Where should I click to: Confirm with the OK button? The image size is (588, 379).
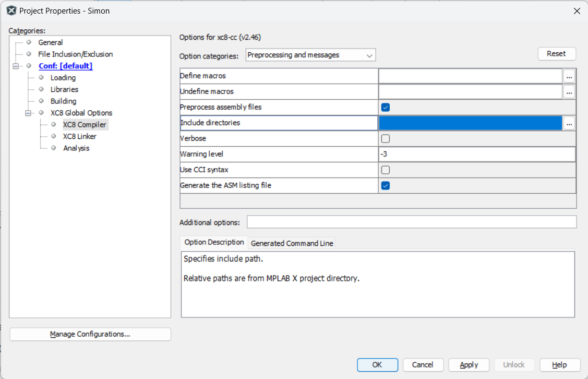(377, 365)
